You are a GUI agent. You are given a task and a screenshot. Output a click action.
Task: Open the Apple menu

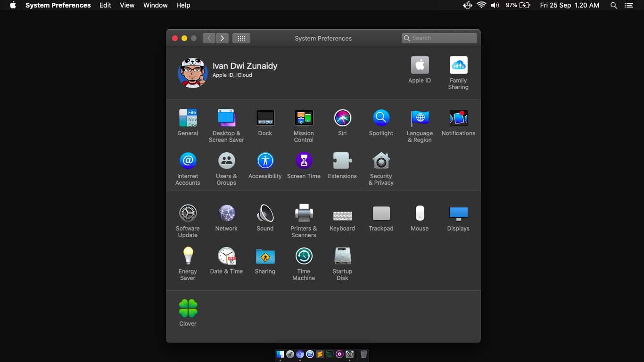(x=13, y=5)
